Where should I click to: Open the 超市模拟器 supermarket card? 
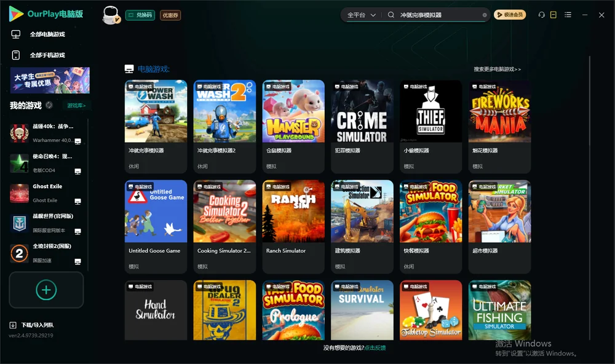tap(499, 226)
